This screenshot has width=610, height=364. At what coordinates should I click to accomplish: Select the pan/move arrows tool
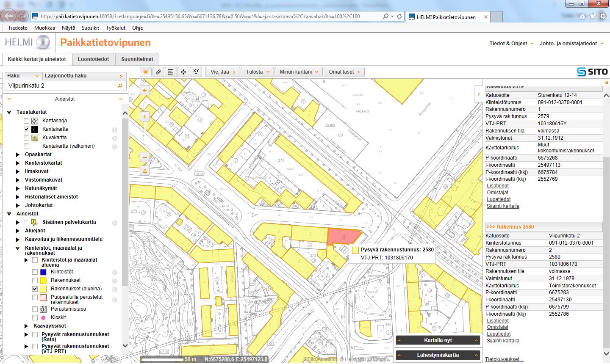(x=183, y=72)
